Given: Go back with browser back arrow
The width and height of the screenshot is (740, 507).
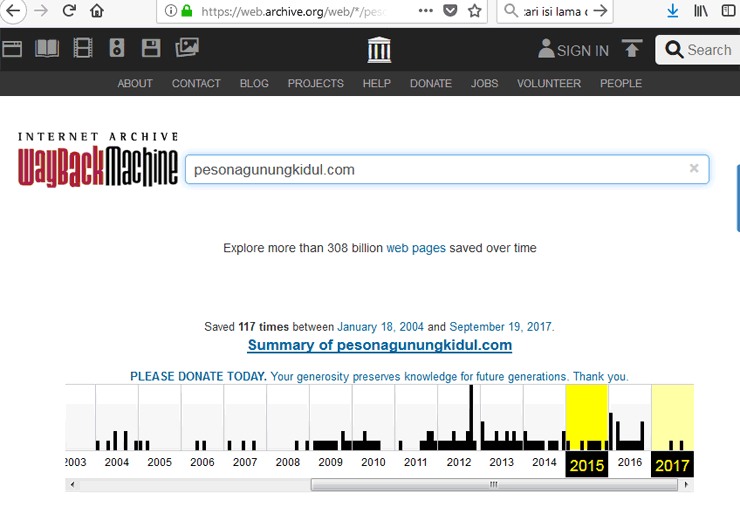Looking at the screenshot, I should 12,10.
